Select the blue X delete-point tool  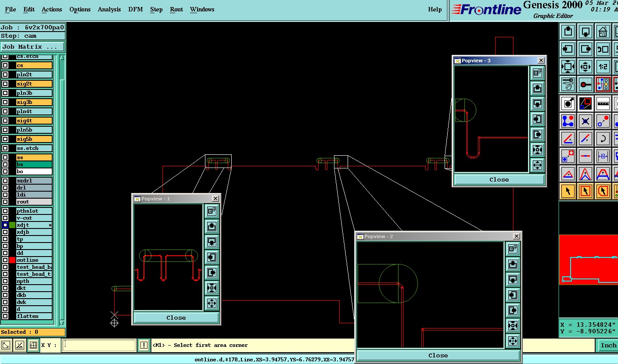(586, 121)
